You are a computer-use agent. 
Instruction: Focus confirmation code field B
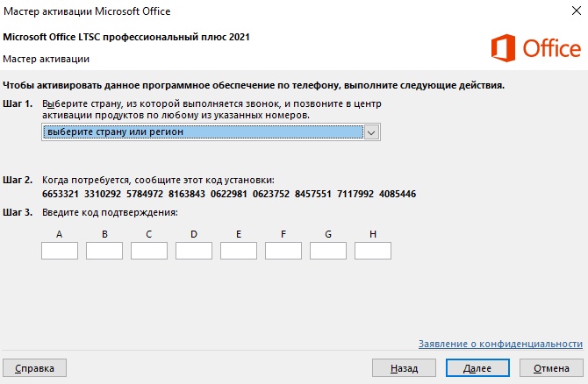(104, 251)
